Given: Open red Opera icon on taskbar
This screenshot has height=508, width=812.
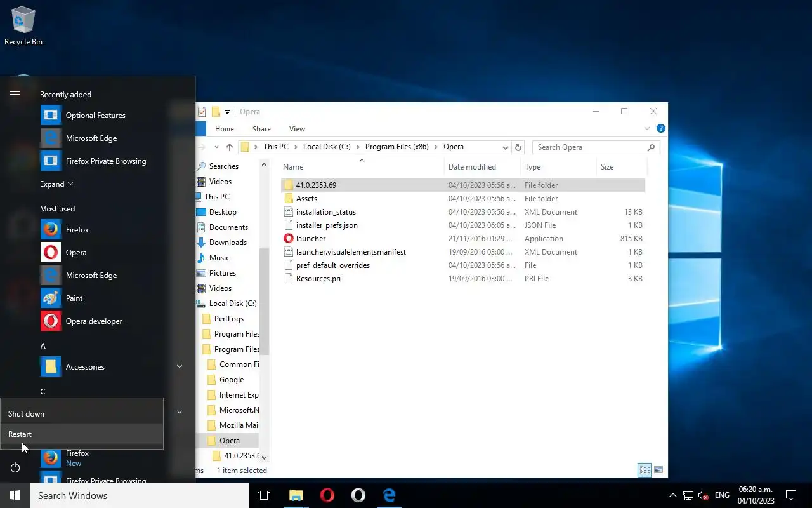Looking at the screenshot, I should click(x=327, y=495).
